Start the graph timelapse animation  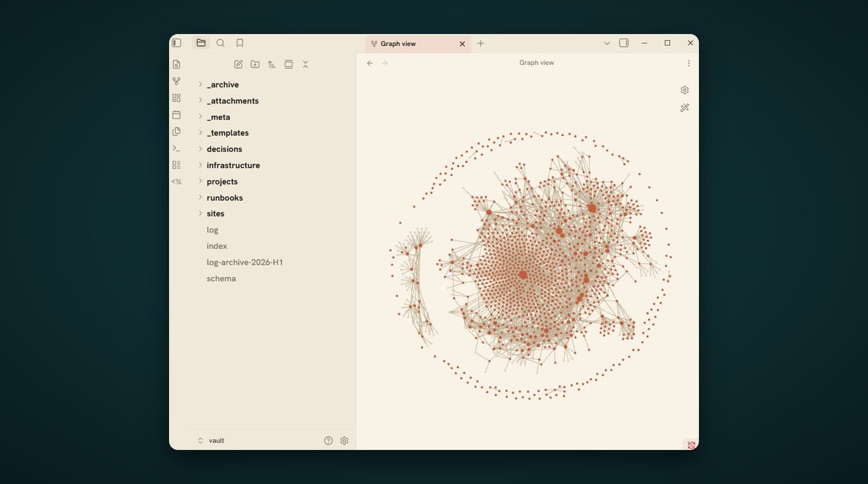point(684,108)
